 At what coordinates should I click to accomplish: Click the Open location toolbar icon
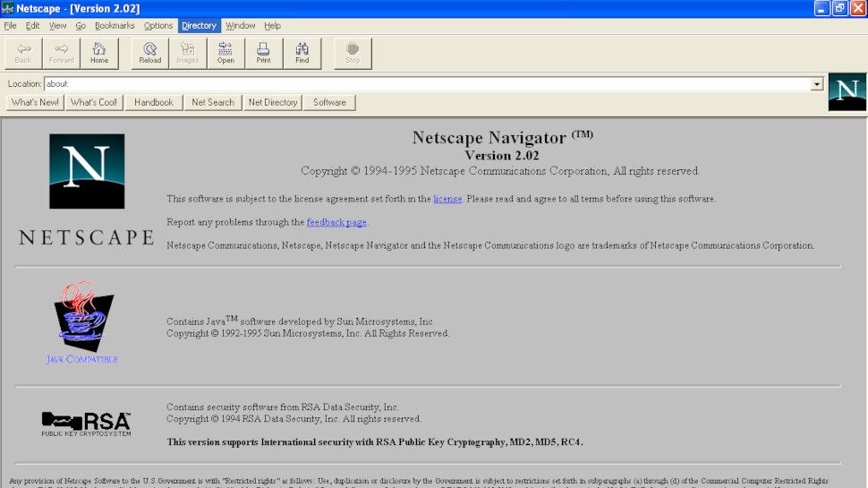click(x=226, y=53)
